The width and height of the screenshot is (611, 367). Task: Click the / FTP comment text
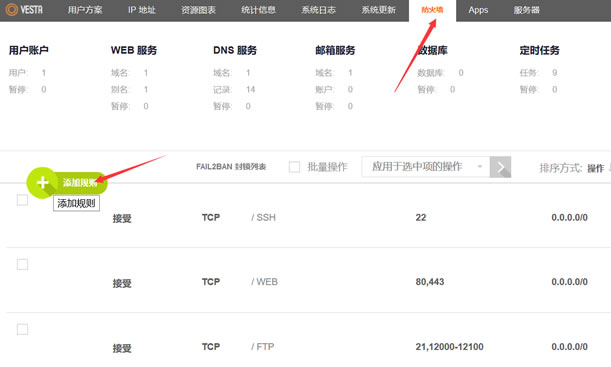pos(263,346)
